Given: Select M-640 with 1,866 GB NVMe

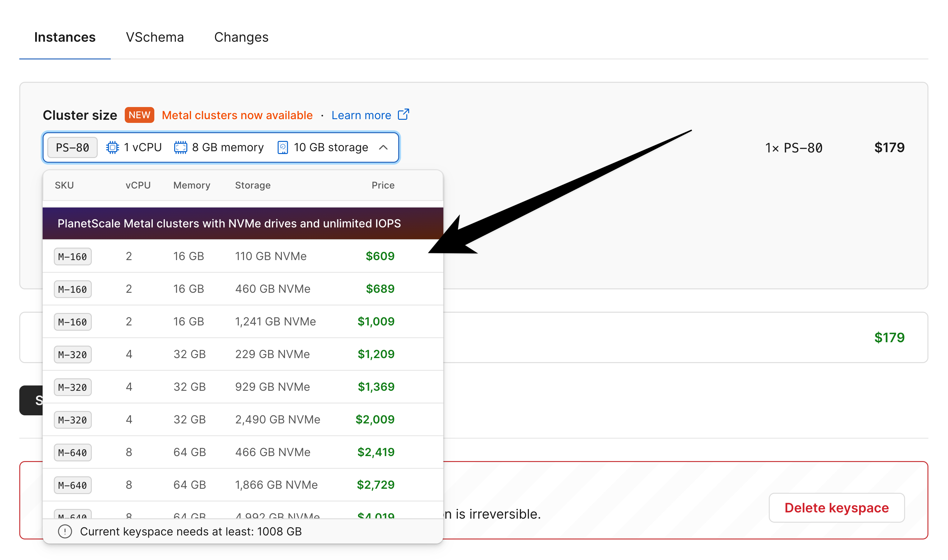Looking at the screenshot, I should coord(243,485).
